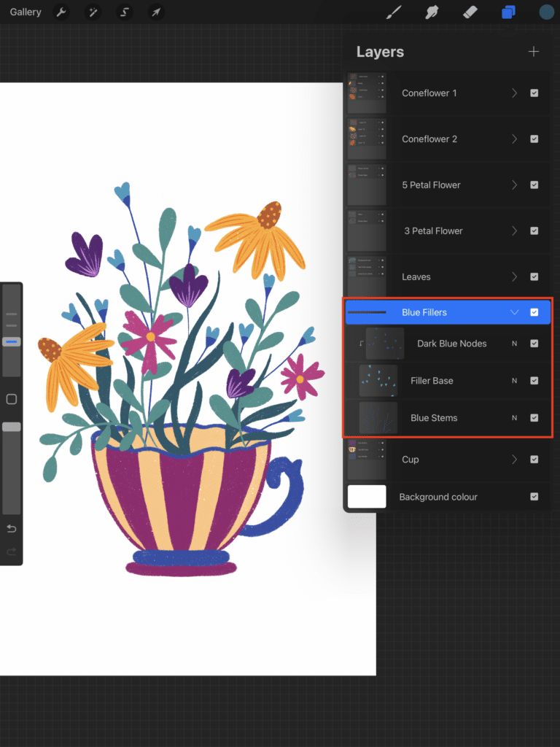Select the Cup group thumbnail
The image size is (560, 747).
367,460
